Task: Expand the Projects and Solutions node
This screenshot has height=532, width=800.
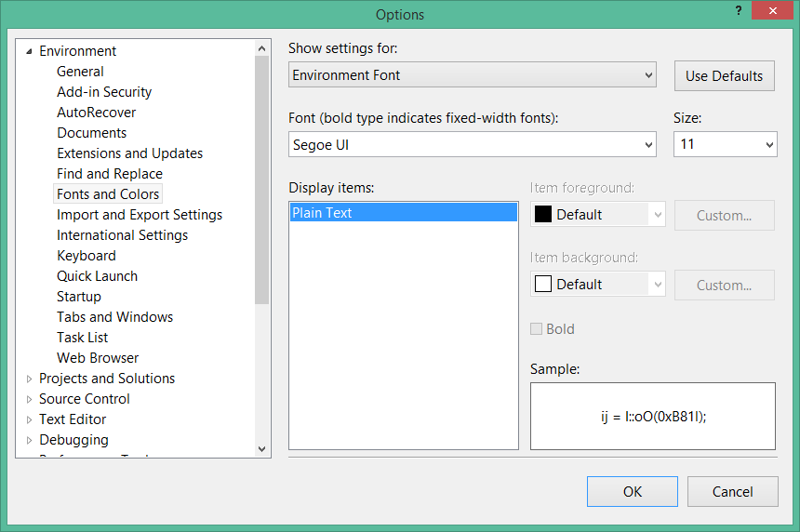Action: coord(29,379)
